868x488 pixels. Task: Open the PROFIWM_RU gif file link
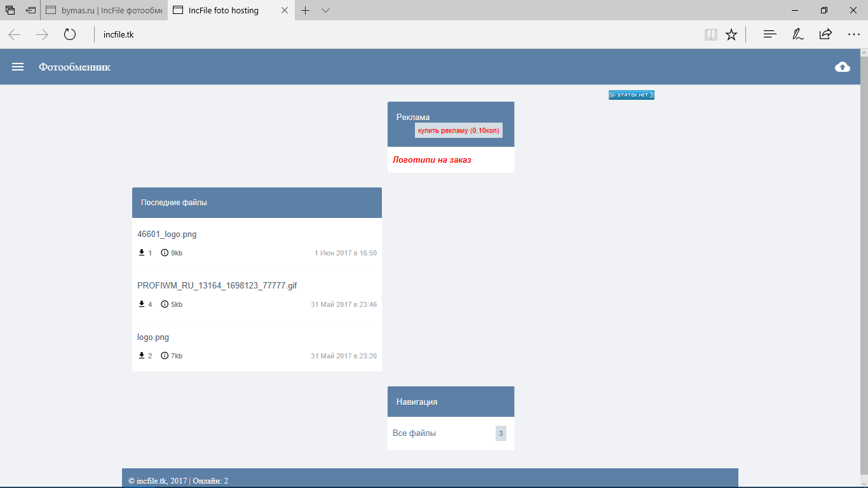[x=217, y=285]
